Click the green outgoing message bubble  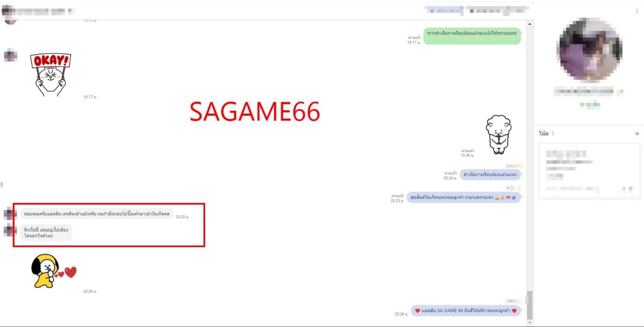point(472,33)
